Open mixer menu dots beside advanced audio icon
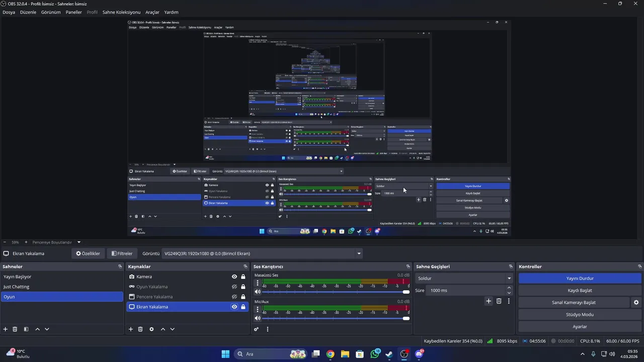Screen dimensions: 644x362 tap(268, 329)
